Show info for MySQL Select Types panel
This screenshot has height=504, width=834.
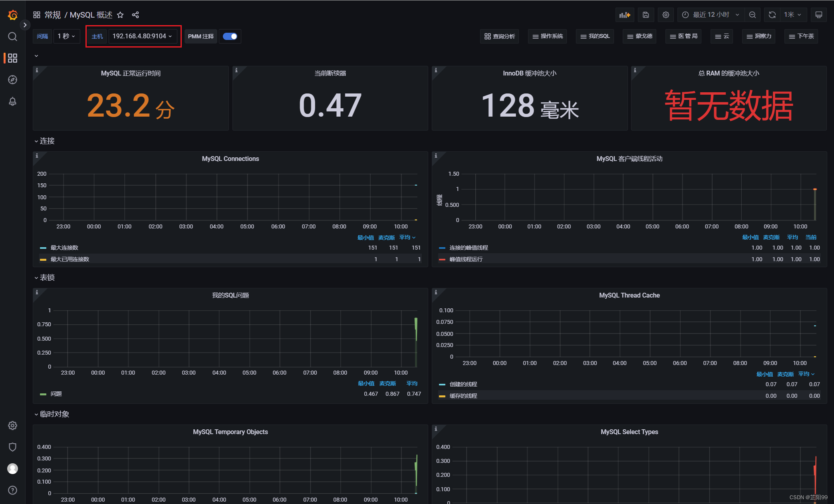[x=436, y=429]
